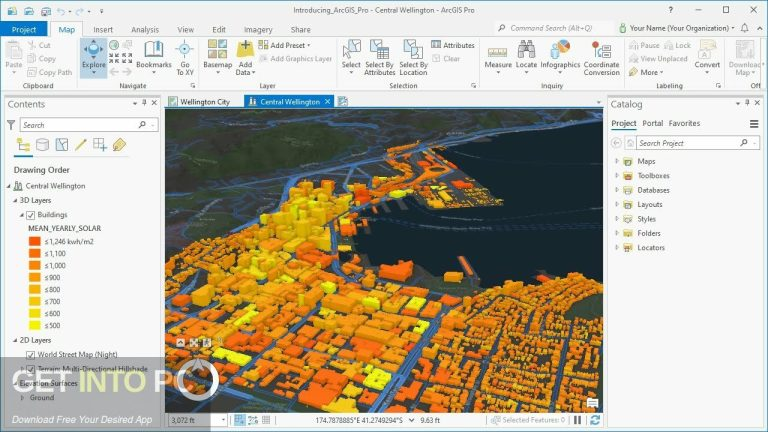
Task: Click the ≤1,246 kwh/m2 color swatch
Action: pos(34,241)
